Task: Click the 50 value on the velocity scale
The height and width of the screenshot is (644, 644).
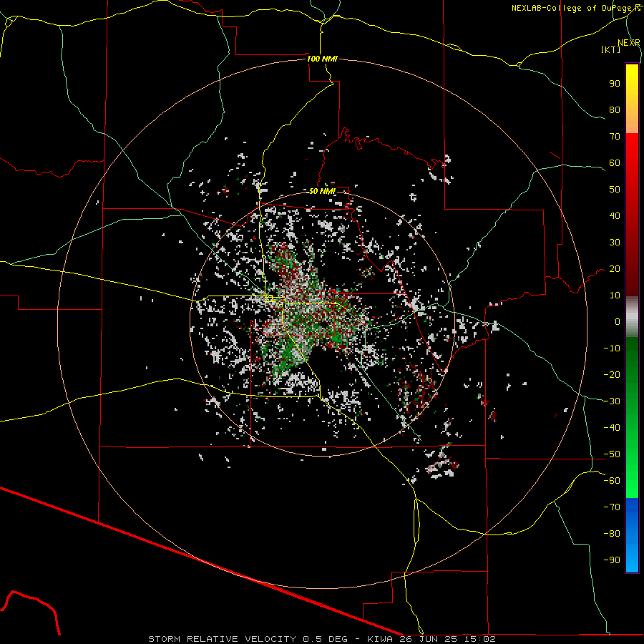Action: 615,190
